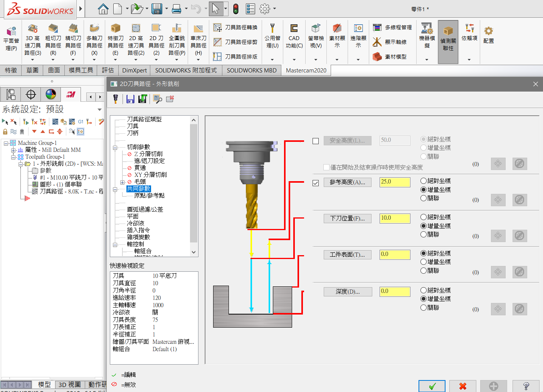This screenshot has height=392, width=543.
Task: Click the tool manager icon in dialog toolbar
Action: point(115,99)
